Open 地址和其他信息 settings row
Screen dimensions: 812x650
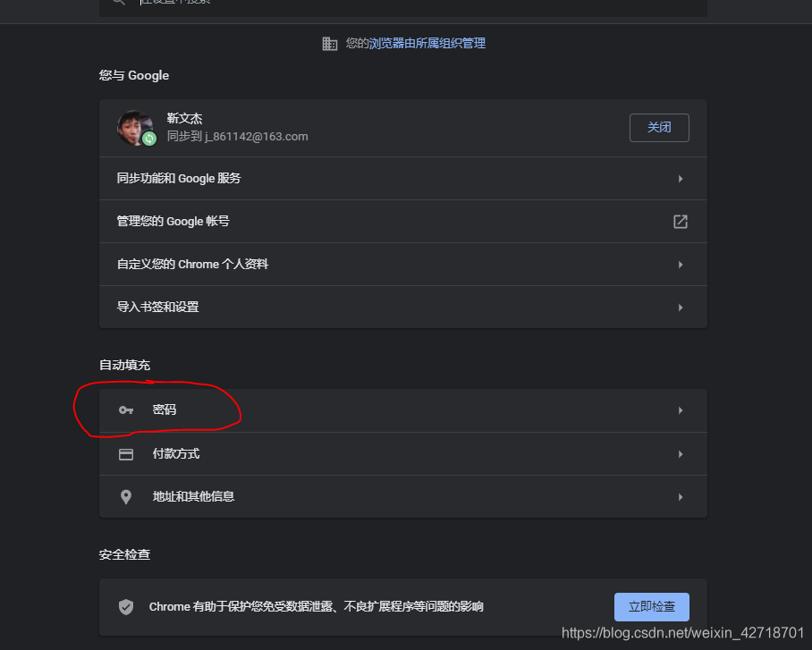pos(403,497)
